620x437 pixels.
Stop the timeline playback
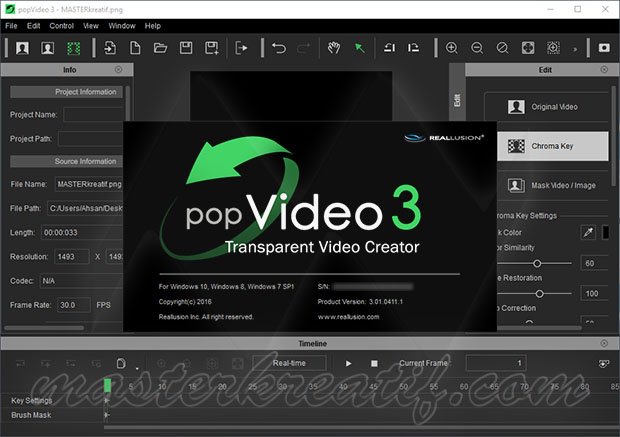click(x=374, y=363)
